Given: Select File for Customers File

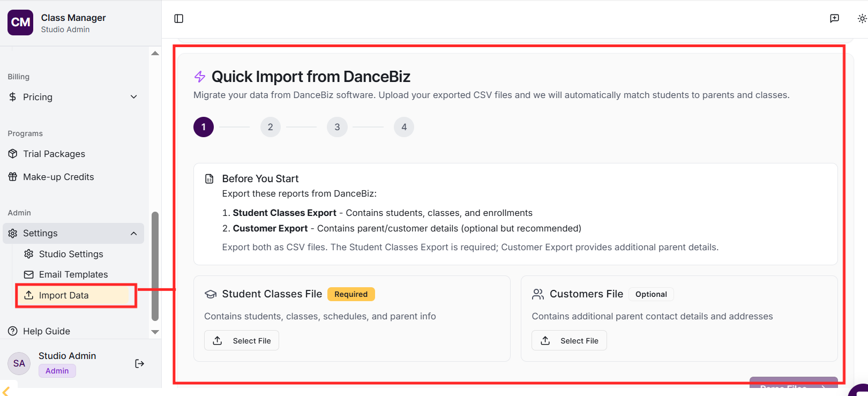Looking at the screenshot, I should pyautogui.click(x=569, y=341).
